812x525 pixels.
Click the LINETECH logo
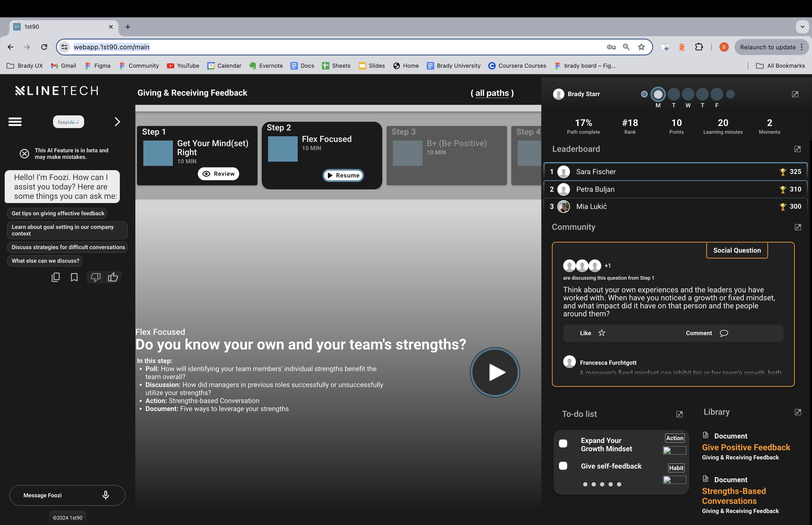pyautogui.click(x=57, y=91)
